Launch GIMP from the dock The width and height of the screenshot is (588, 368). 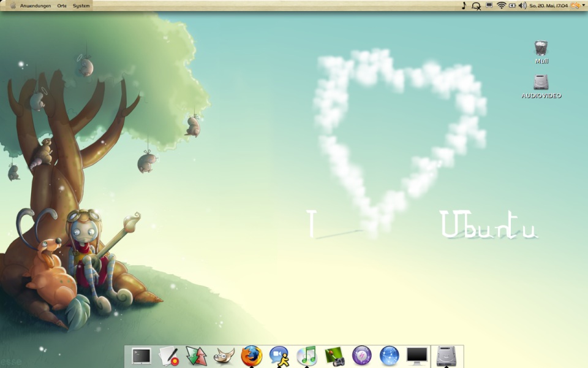[x=224, y=356]
